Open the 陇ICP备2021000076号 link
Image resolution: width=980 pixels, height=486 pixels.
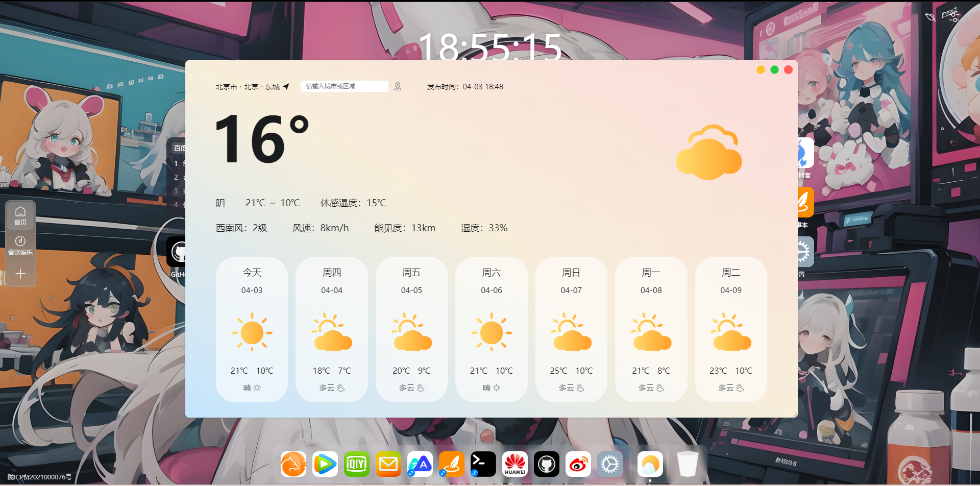(x=39, y=477)
